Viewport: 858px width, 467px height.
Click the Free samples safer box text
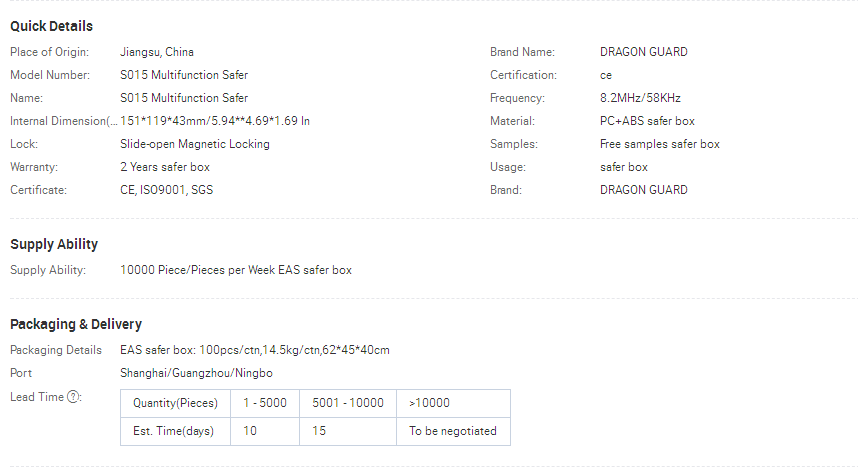[659, 144]
